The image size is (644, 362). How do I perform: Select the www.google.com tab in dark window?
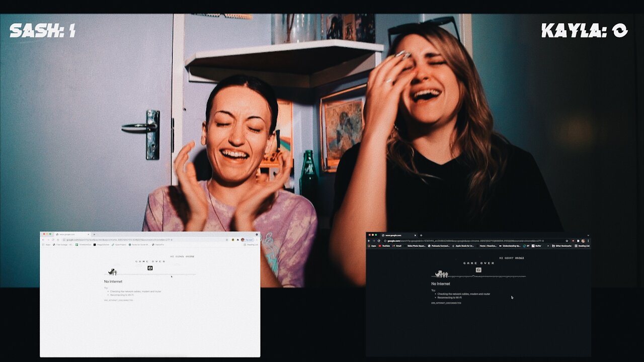(x=399, y=235)
